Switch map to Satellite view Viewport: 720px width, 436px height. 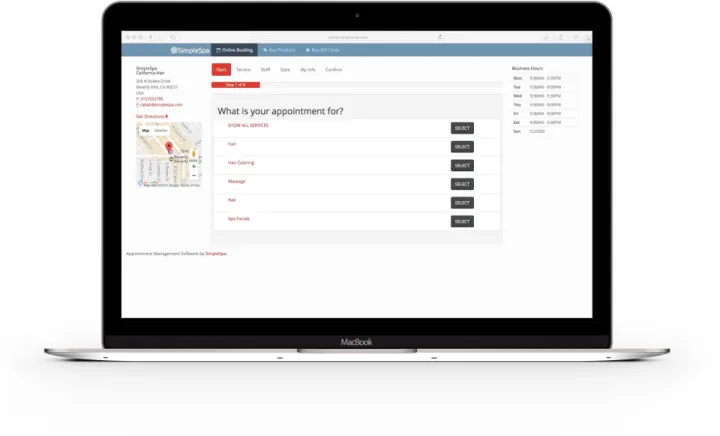tap(161, 130)
